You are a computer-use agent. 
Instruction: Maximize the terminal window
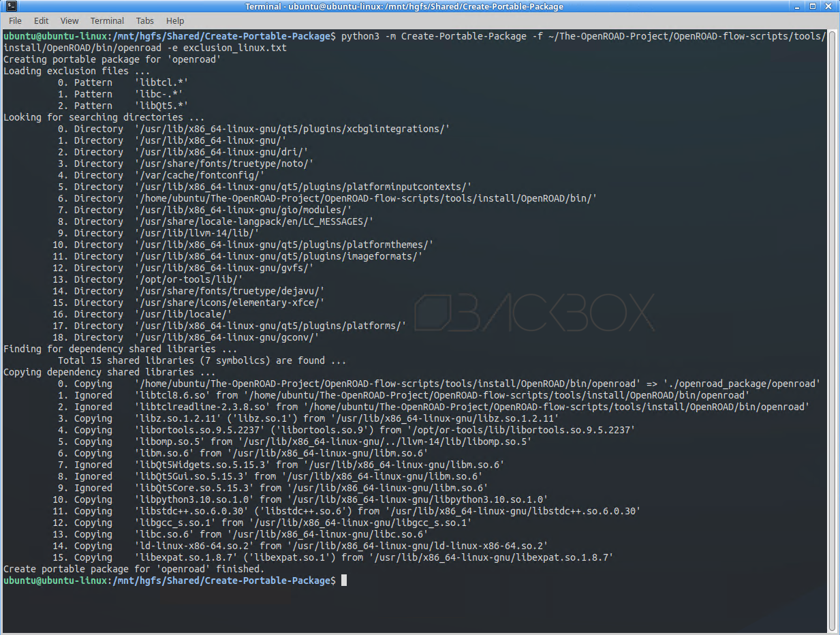point(813,6)
